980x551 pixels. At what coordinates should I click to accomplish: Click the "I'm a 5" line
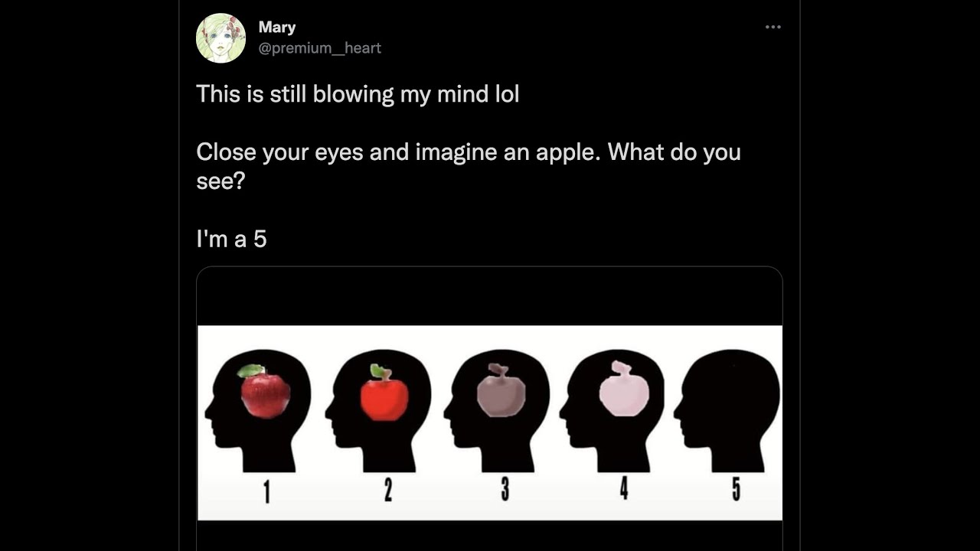click(231, 240)
